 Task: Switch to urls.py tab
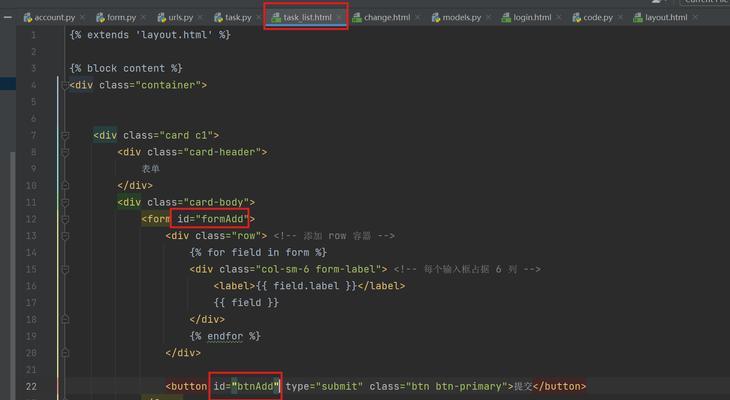(181, 18)
